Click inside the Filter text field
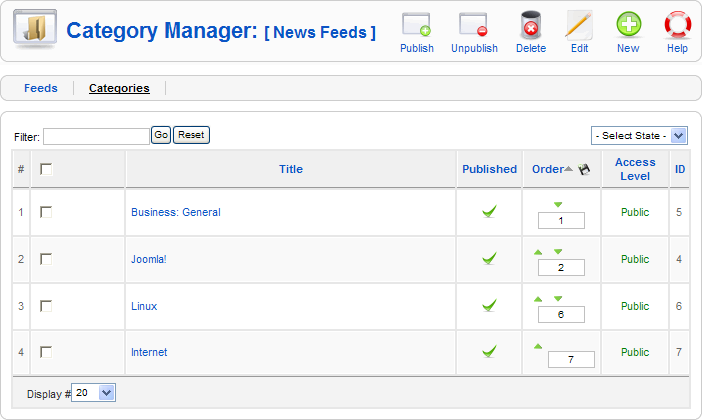The height and width of the screenshot is (420, 702). tap(96, 136)
